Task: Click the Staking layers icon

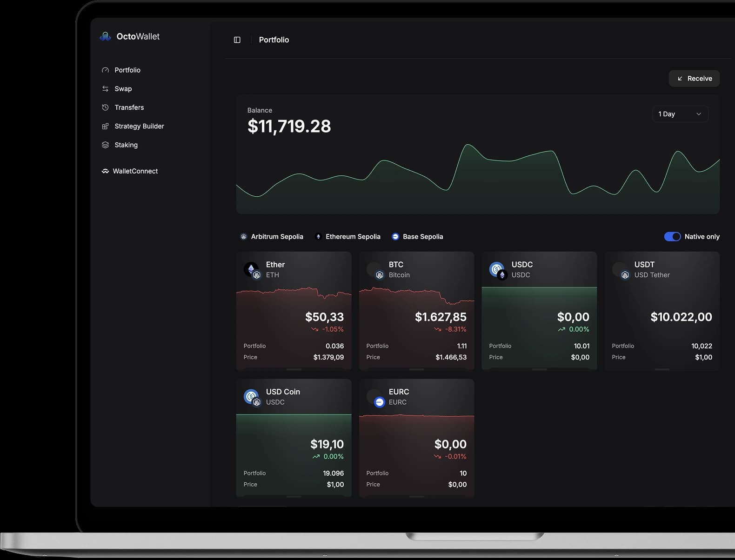Action: [x=105, y=145]
